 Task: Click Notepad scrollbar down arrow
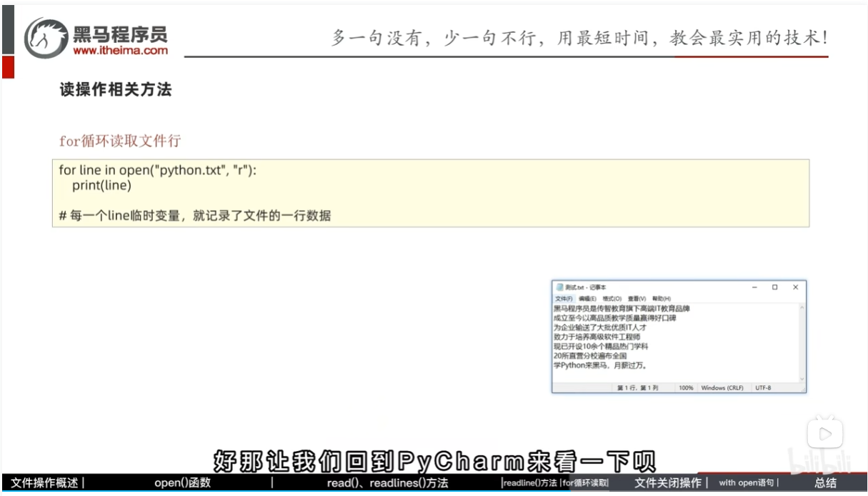(802, 379)
